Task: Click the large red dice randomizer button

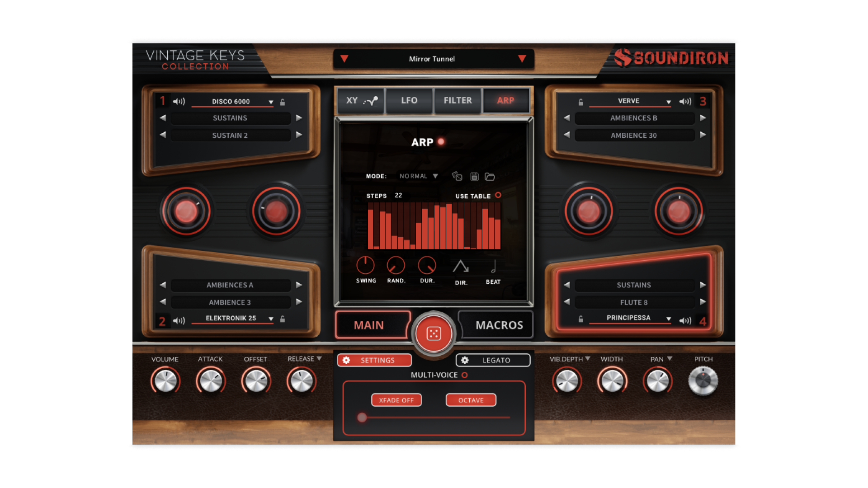Action: pos(434,333)
